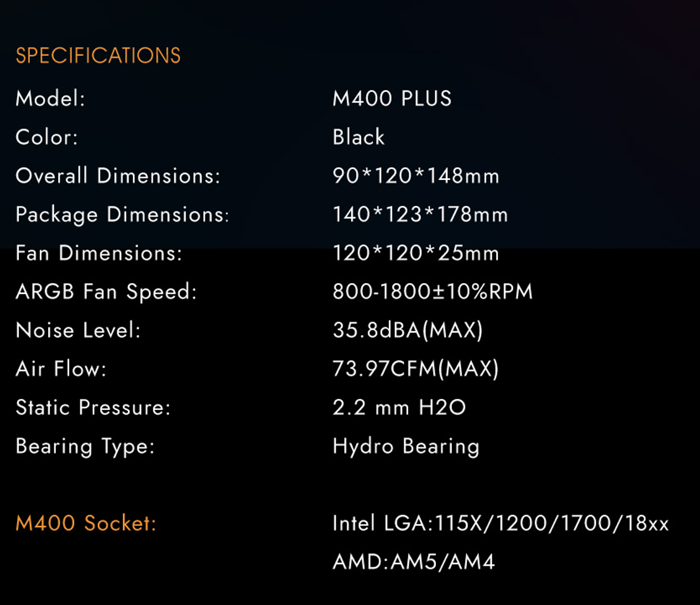
Task: Click the Fan Dimensions label
Action: tap(99, 253)
